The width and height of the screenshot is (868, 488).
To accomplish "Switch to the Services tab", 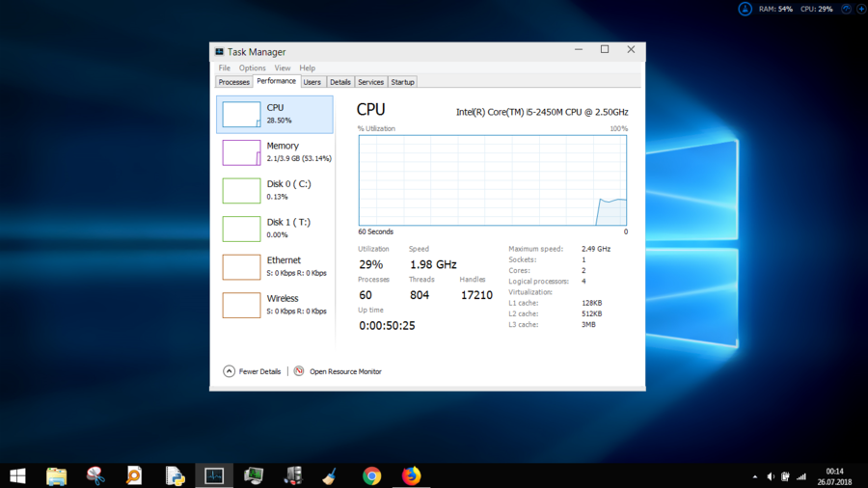I will [x=371, y=82].
